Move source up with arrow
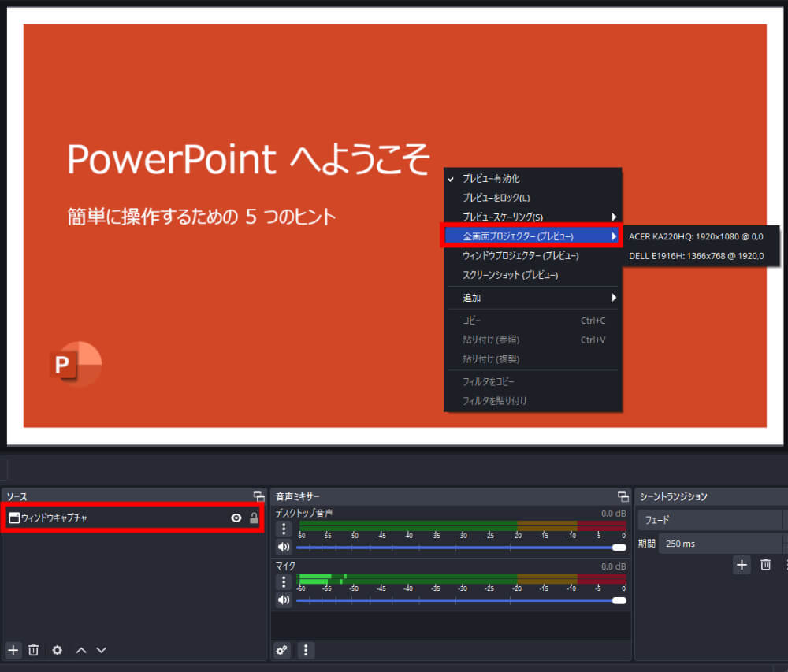Screen dimensions: 788x672 [81, 651]
